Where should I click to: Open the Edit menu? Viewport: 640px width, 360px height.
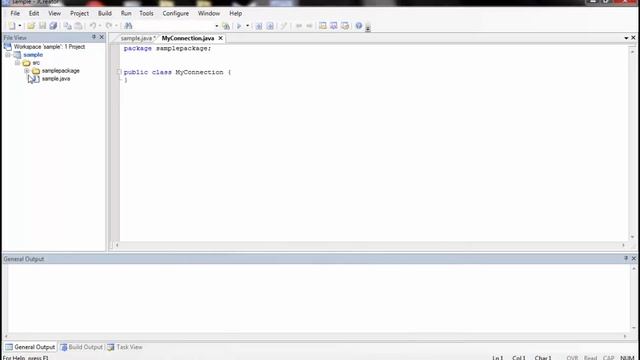(34, 13)
